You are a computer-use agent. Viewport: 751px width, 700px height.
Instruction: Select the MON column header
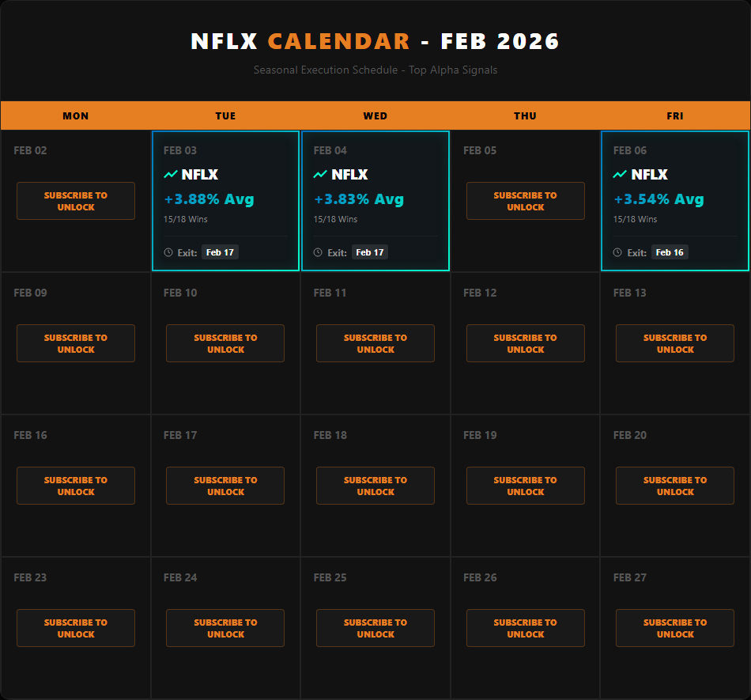[x=75, y=115]
